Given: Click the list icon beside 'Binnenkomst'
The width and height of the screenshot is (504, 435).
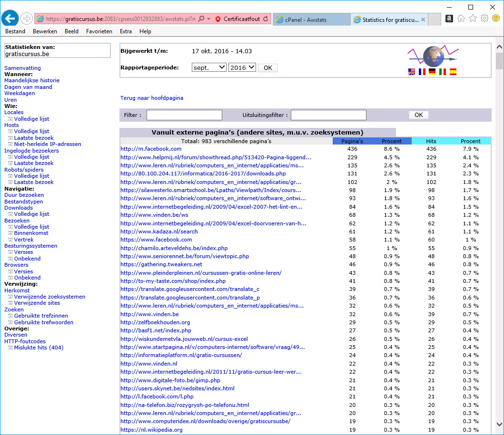Looking at the screenshot, I should click(10, 233).
